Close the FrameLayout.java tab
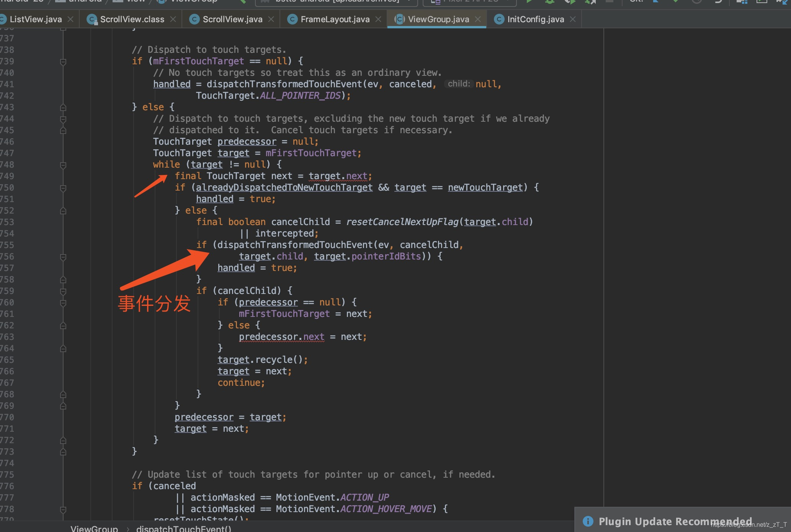The image size is (791, 532). [378, 19]
